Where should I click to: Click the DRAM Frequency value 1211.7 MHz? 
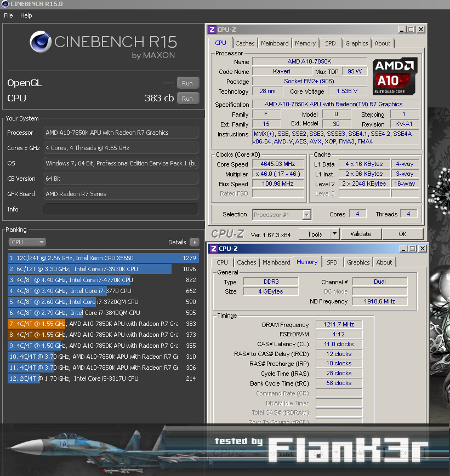pos(339,324)
